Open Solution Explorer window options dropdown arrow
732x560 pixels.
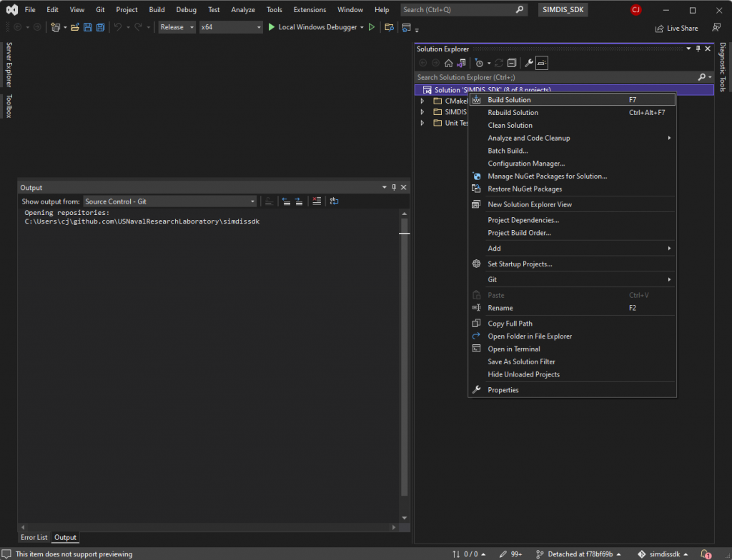coord(688,49)
